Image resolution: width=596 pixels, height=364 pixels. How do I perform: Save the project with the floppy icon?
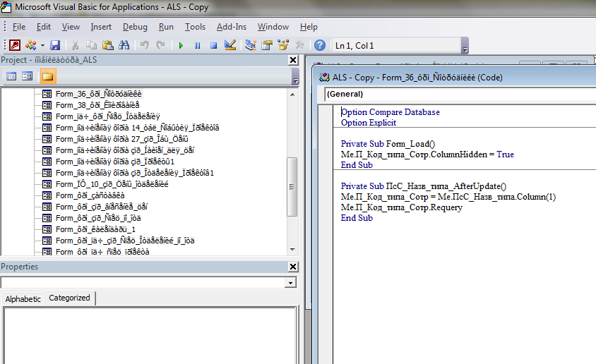(x=55, y=45)
